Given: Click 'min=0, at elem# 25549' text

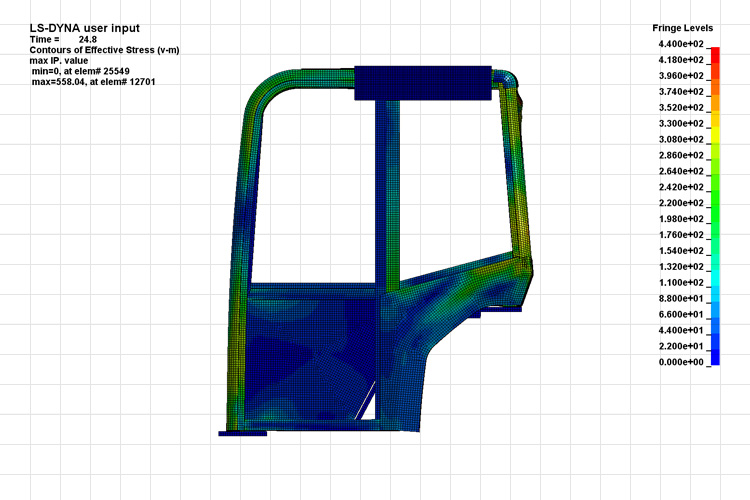Looking at the screenshot, I should point(80,71).
